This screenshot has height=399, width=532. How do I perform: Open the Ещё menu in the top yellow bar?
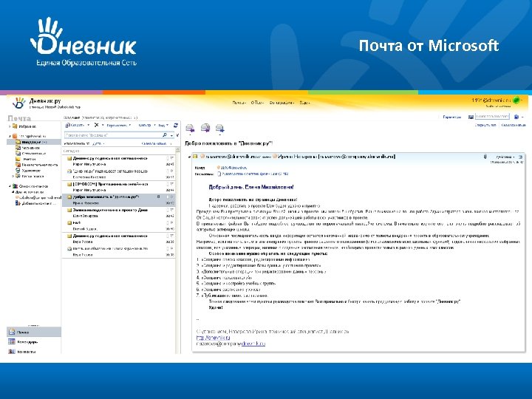(x=304, y=103)
